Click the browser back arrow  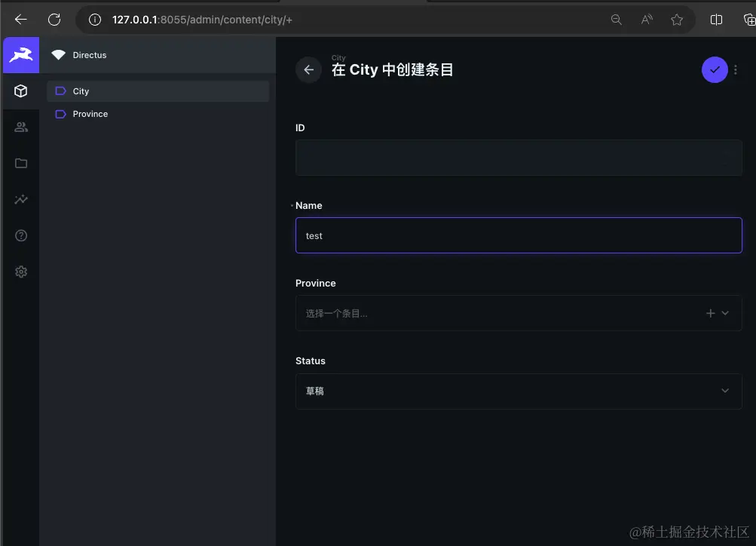pos(21,20)
